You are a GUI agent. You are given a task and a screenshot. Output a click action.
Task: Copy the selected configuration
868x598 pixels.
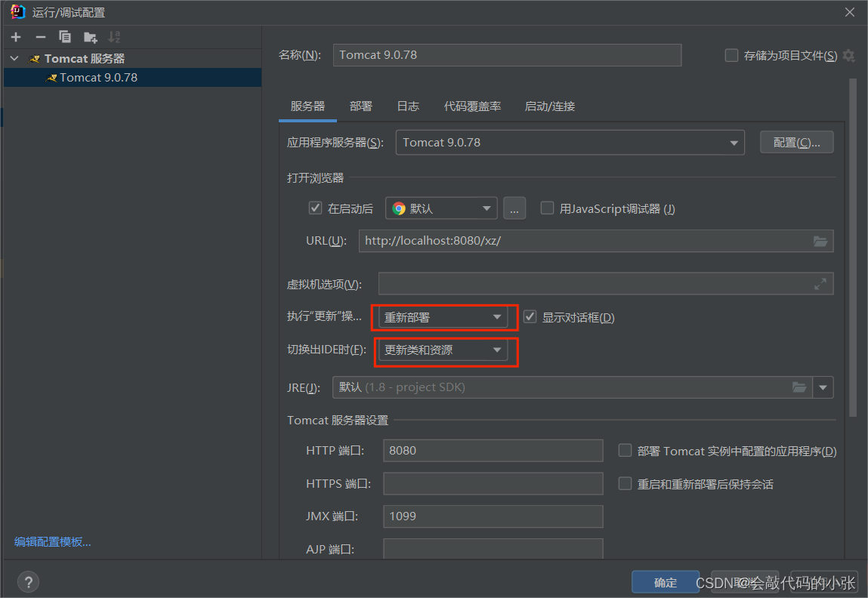pos(65,37)
